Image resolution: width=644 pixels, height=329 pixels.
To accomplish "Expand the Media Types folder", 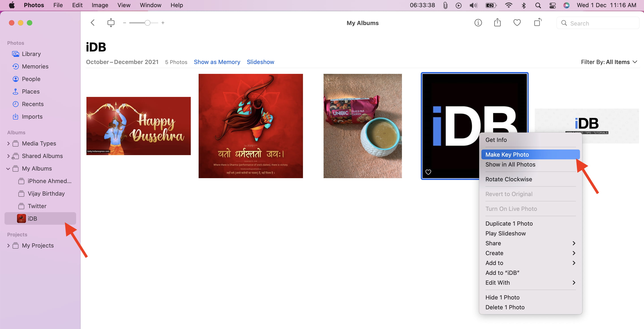I will (x=8, y=143).
